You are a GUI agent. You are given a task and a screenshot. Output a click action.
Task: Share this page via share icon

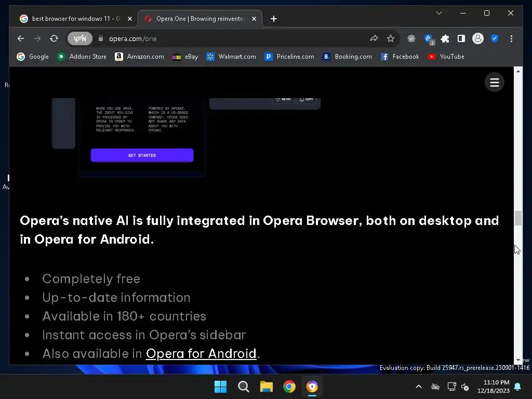pyautogui.click(x=374, y=38)
